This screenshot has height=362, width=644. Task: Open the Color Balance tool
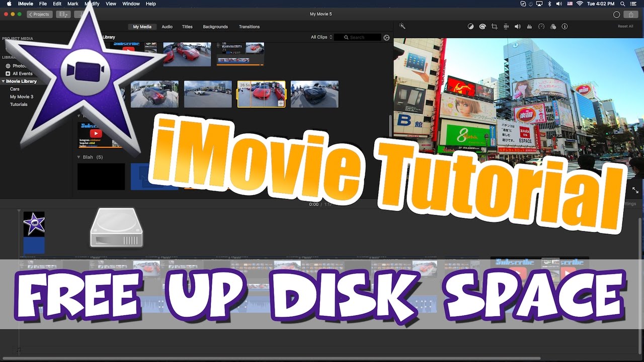click(x=471, y=27)
